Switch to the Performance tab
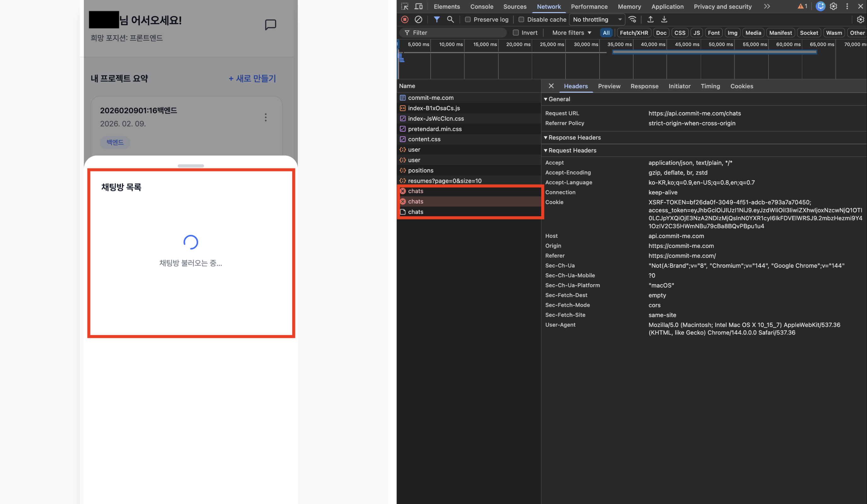The image size is (867, 504). click(x=589, y=7)
